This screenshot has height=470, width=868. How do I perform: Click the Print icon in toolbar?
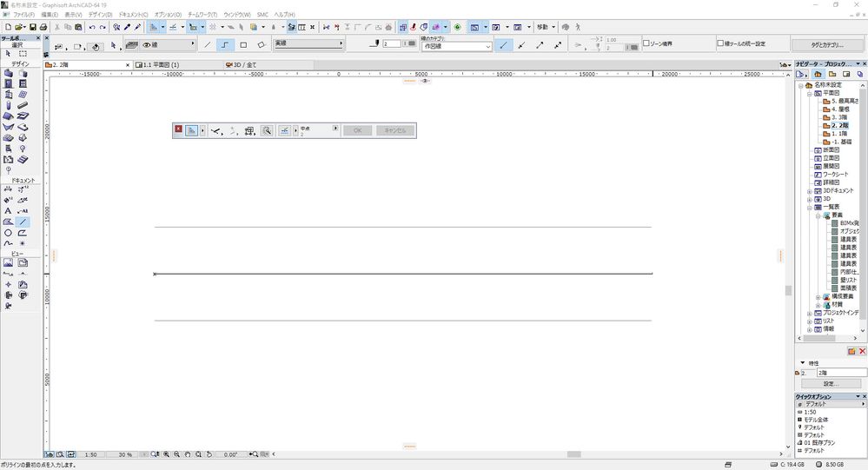43,27
